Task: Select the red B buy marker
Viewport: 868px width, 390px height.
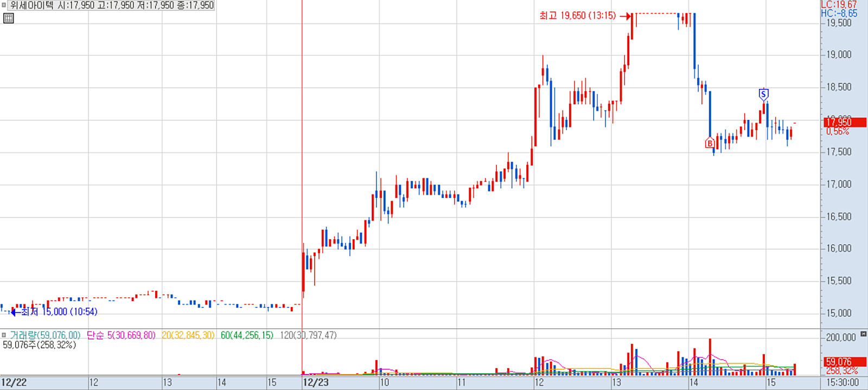Action: (710, 143)
